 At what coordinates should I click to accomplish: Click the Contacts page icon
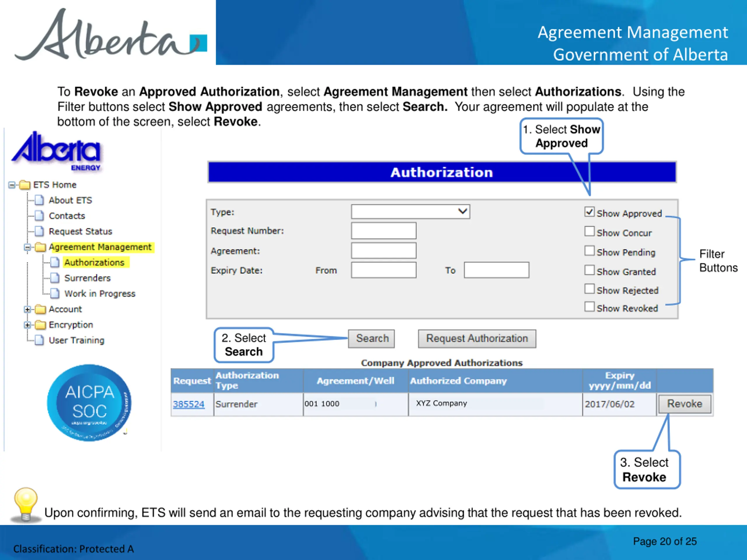[x=39, y=216]
